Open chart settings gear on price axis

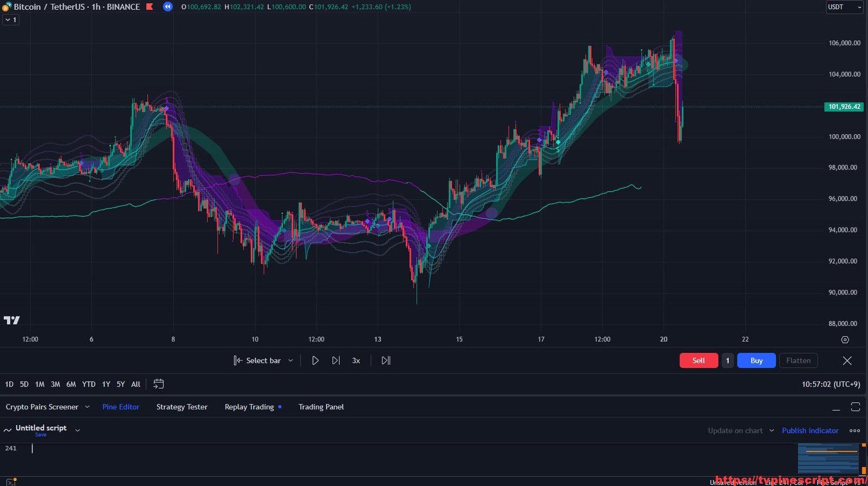pyautogui.click(x=845, y=339)
